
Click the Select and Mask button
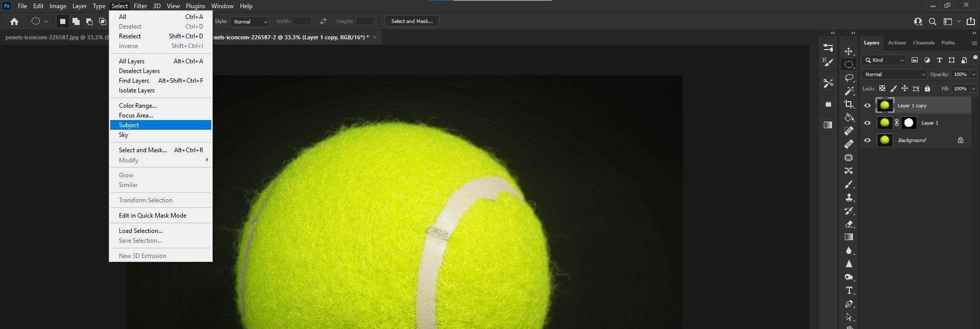click(412, 21)
